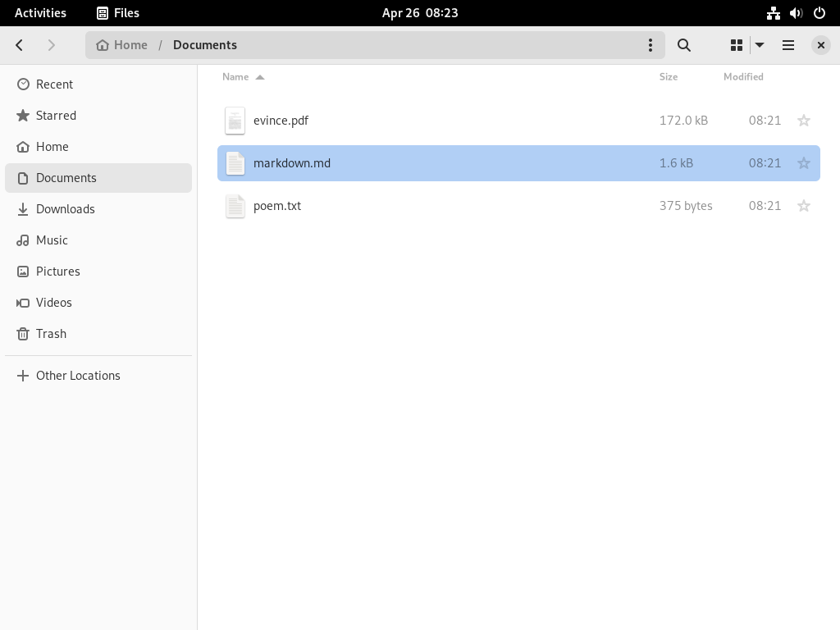Image resolution: width=840 pixels, height=630 pixels.
Task: Click the Name sort direction arrow
Action: (260, 77)
